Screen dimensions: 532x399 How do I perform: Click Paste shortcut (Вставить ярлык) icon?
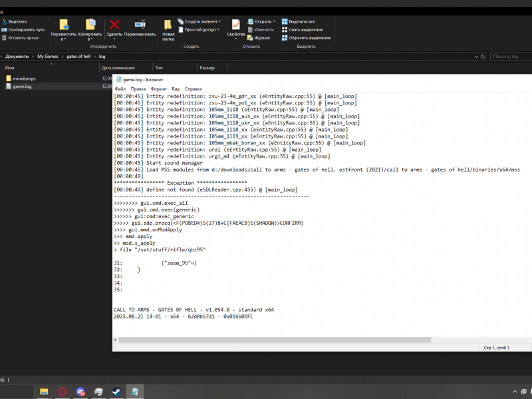click(5, 38)
